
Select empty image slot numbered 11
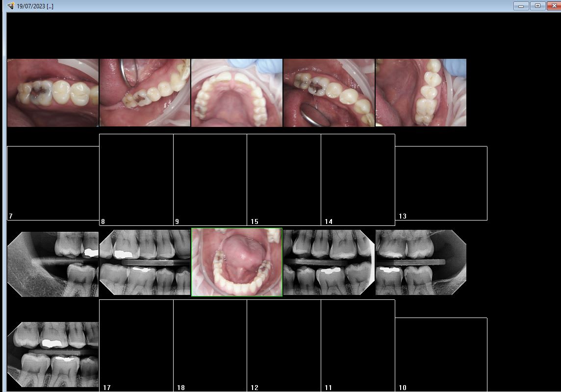(358, 345)
